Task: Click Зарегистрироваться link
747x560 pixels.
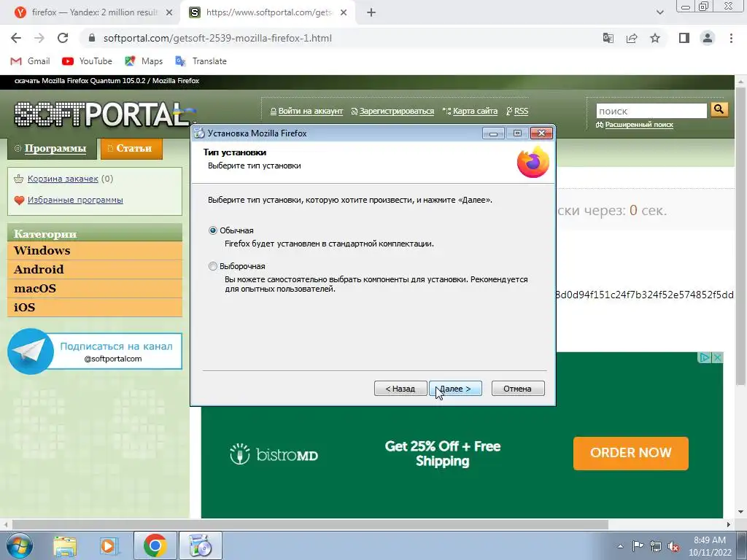Action: point(392,111)
